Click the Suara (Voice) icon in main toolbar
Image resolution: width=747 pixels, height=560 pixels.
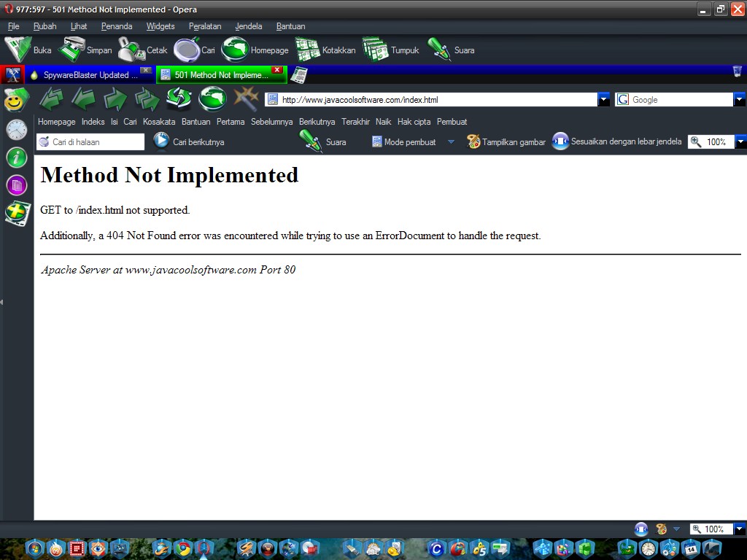(x=438, y=50)
